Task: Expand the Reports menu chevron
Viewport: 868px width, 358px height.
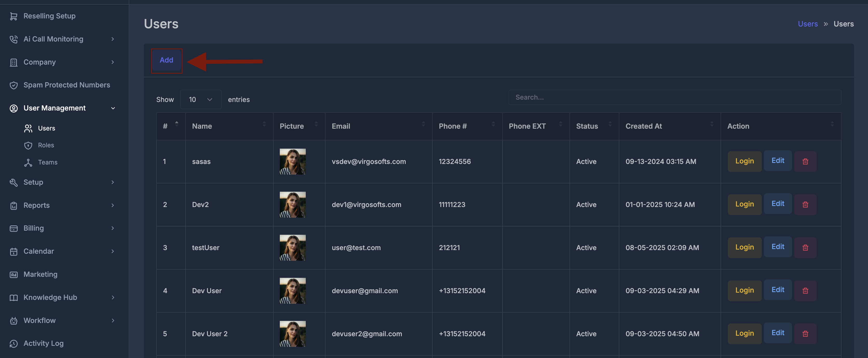Action: click(x=113, y=205)
